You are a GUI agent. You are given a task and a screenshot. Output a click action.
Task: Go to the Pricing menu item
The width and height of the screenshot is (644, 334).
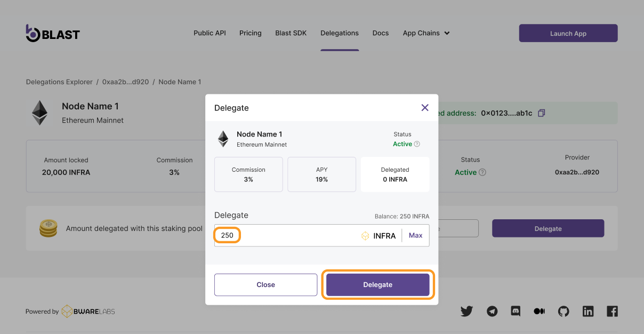[250, 33]
